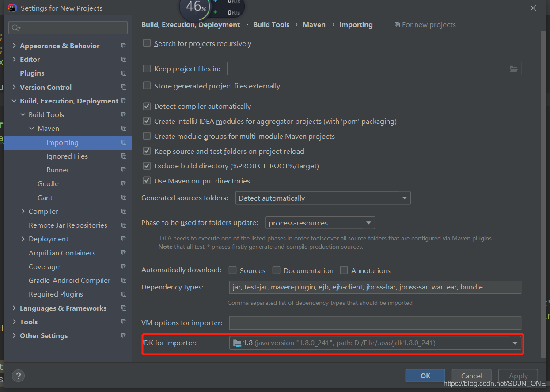
Task: Click the project-level icon beside Appearance & Behavior
Action: 124,46
